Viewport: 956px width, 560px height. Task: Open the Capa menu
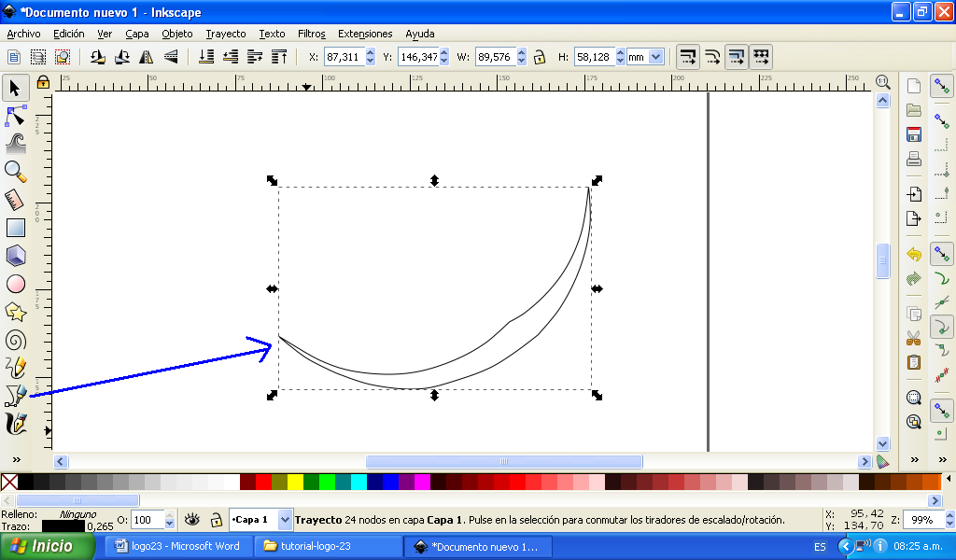coord(137,34)
